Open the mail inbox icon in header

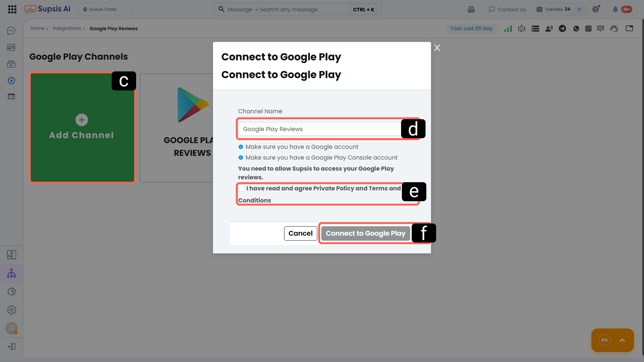coord(471,9)
